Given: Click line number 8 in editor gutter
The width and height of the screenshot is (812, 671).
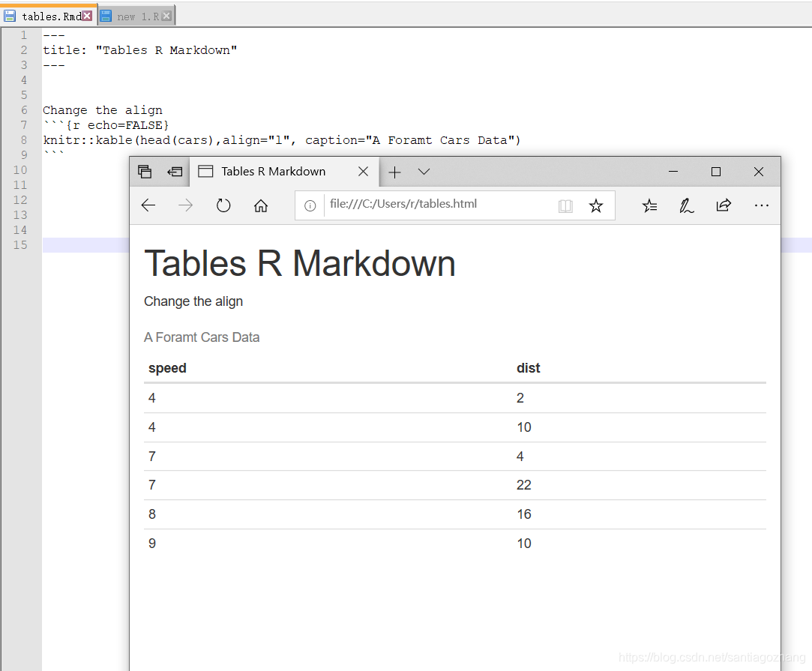Looking at the screenshot, I should [24, 139].
